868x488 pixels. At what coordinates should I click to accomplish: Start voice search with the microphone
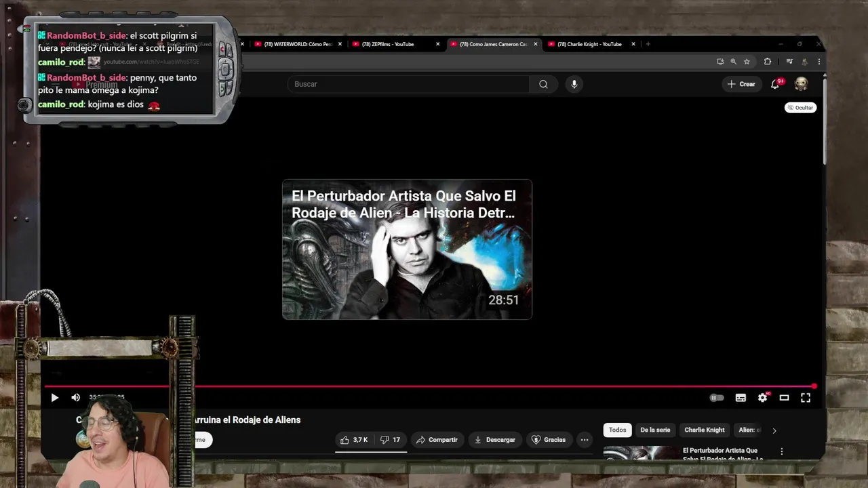point(574,84)
